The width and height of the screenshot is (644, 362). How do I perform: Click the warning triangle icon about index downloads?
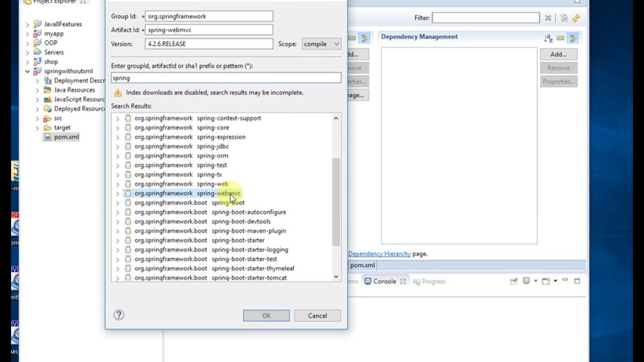tap(118, 93)
